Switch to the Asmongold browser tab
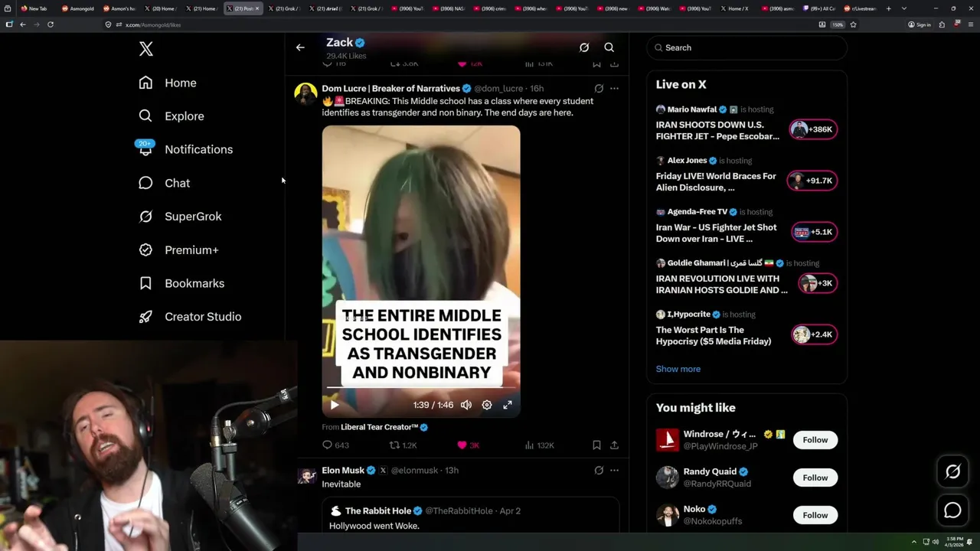The width and height of the screenshot is (980, 551). click(x=77, y=8)
